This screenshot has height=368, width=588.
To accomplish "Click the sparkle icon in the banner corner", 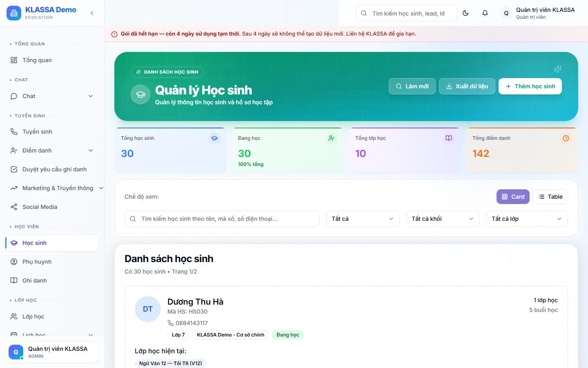I will pos(558,69).
